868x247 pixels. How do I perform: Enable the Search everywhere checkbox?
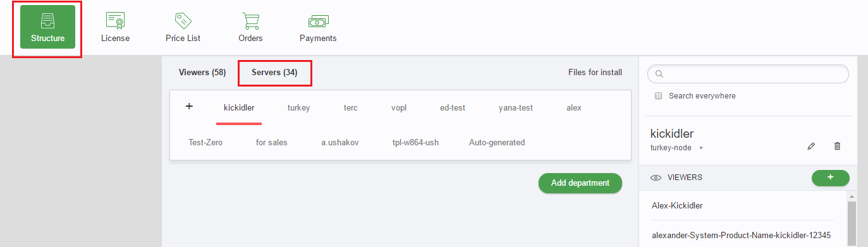[658, 96]
